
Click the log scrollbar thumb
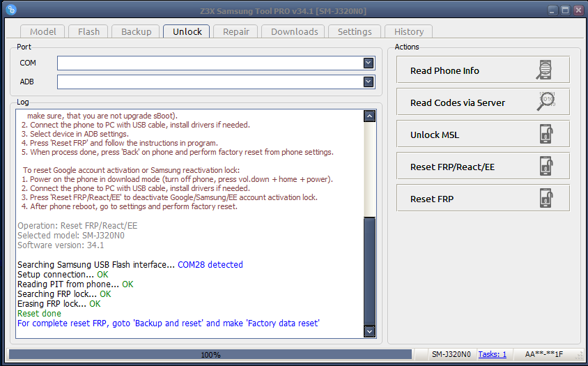(x=369, y=271)
